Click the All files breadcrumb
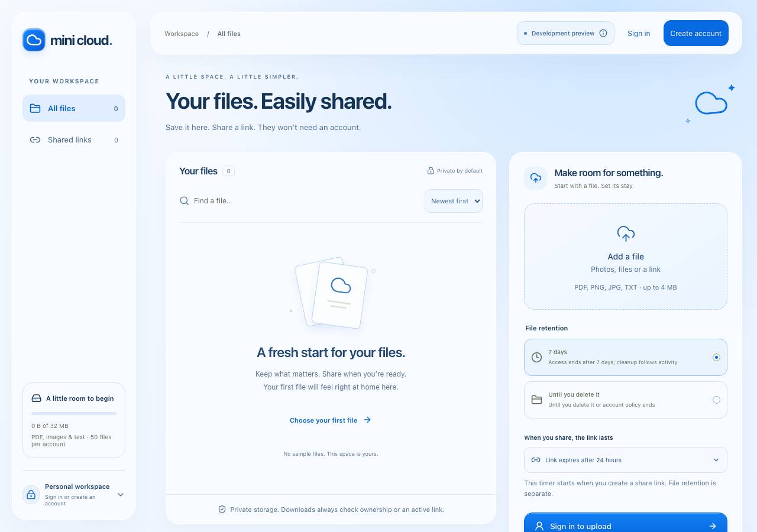 [229, 34]
